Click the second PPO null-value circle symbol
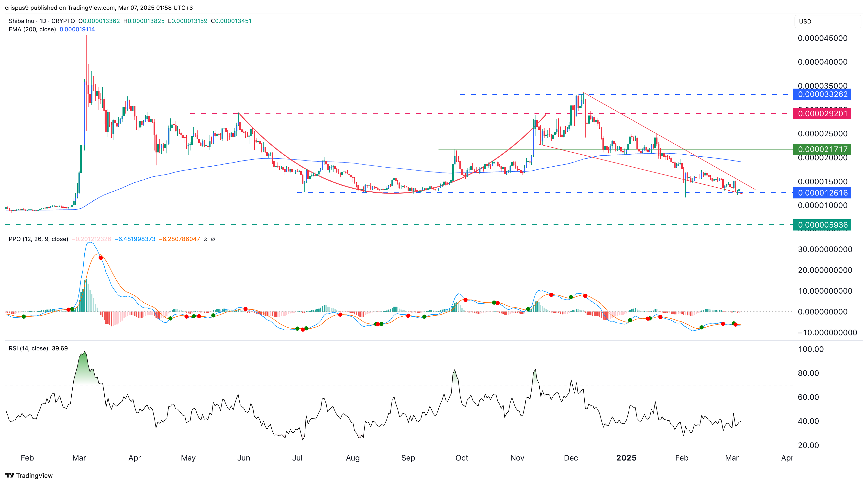The image size is (868, 484). point(213,239)
